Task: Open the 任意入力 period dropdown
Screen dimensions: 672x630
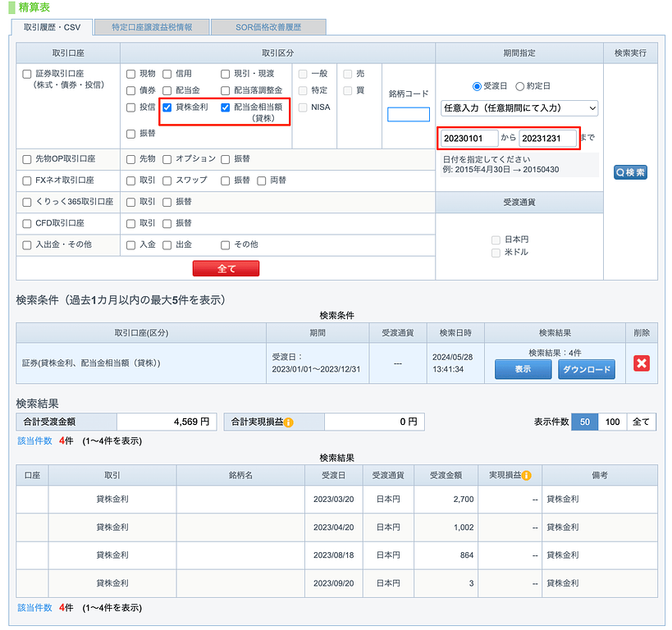Action: coord(519,108)
